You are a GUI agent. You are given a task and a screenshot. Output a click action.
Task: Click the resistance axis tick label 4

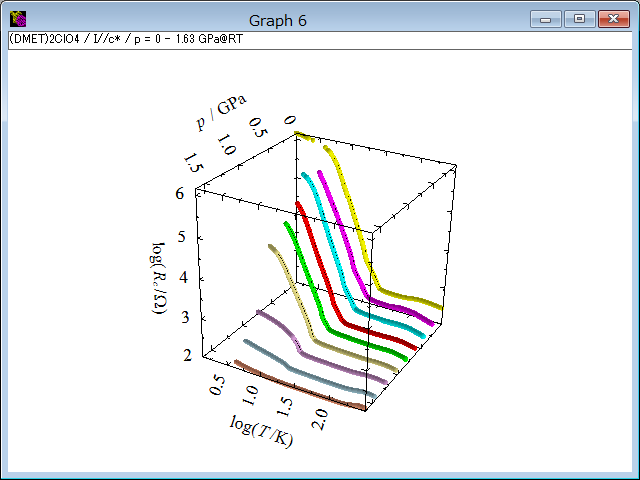[x=184, y=277]
